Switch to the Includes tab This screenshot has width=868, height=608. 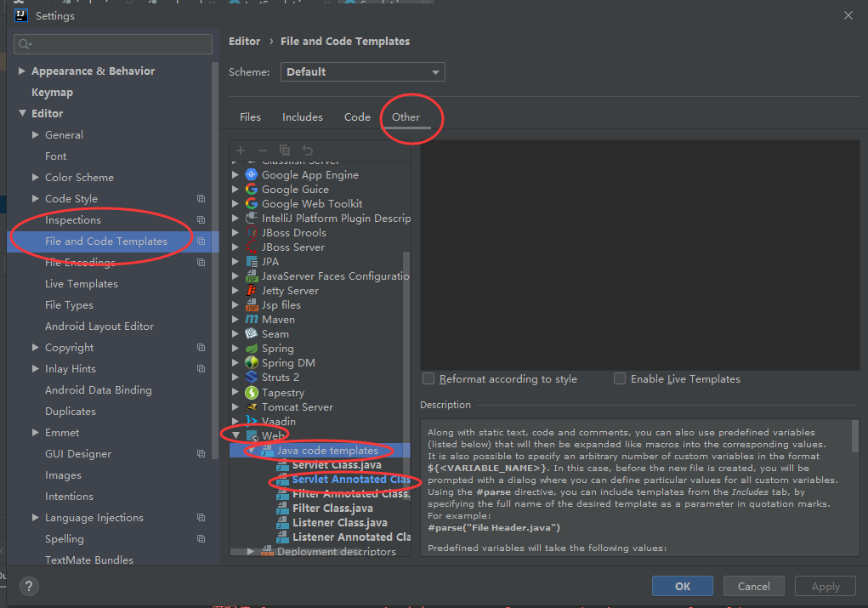point(303,116)
